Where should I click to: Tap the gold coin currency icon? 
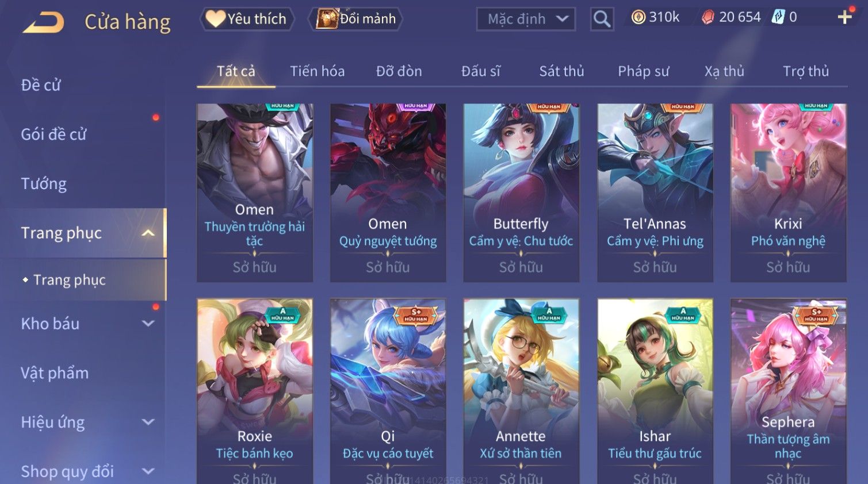(x=638, y=17)
